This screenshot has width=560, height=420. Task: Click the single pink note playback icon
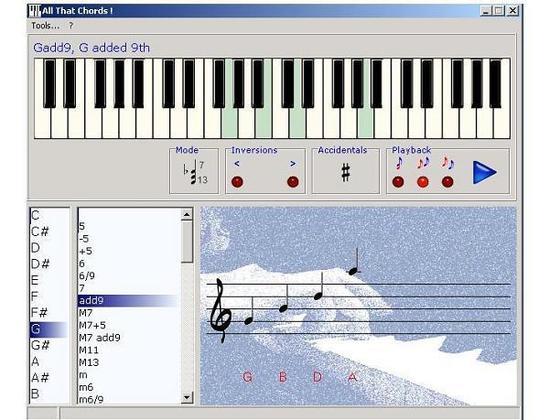(x=399, y=163)
